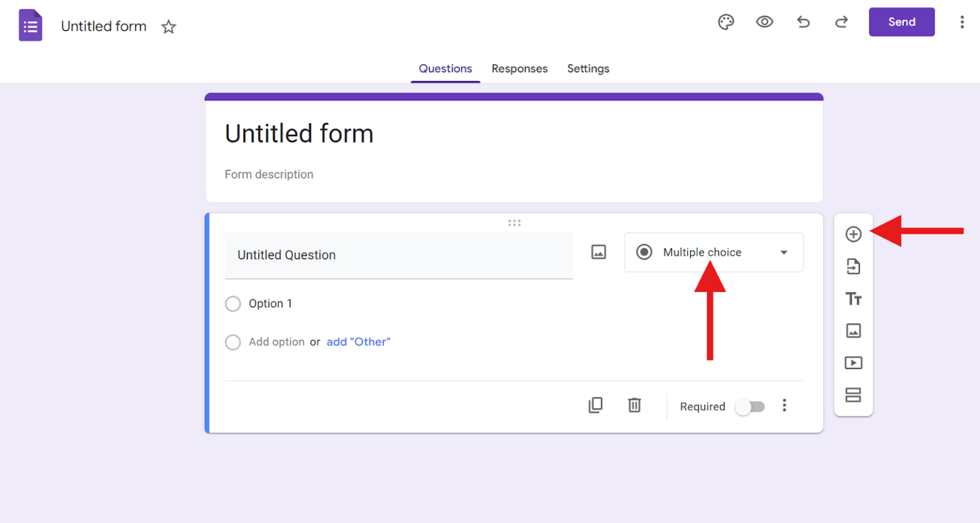Screen dimensions: 980x523
Task: Duplicate the question using the copy icon
Action: coord(595,406)
